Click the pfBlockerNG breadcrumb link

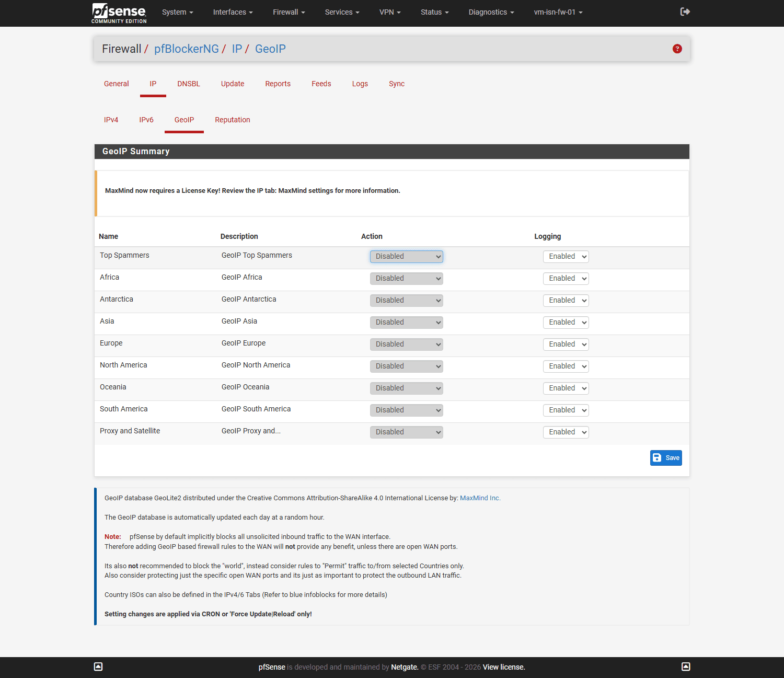[x=187, y=49]
